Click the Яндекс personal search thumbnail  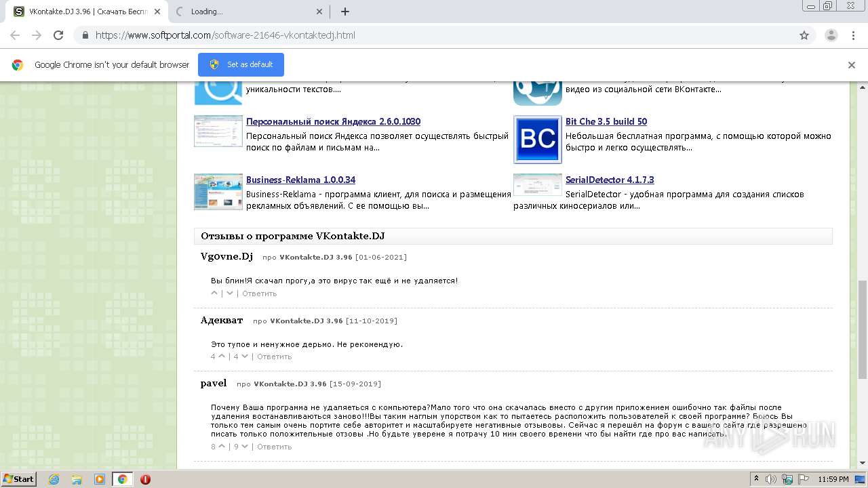point(218,131)
